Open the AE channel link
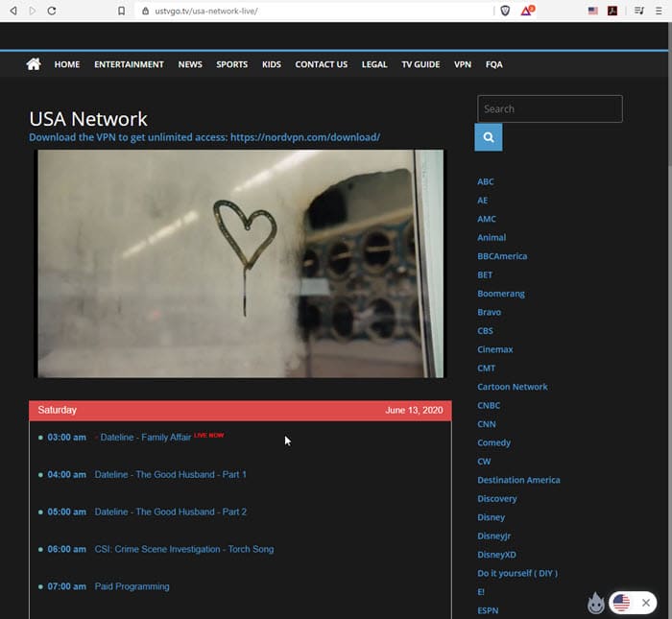Screen dimensions: 672x619 [x=483, y=200]
